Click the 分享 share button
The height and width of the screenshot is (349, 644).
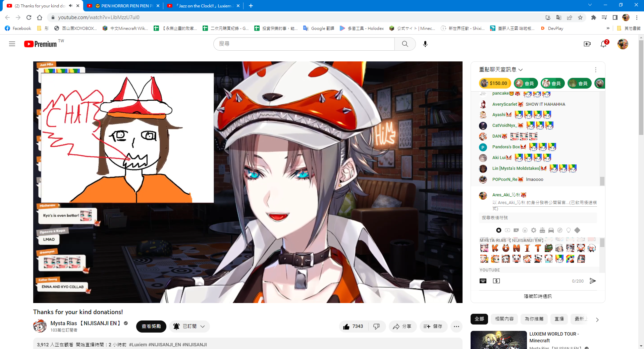click(x=402, y=327)
